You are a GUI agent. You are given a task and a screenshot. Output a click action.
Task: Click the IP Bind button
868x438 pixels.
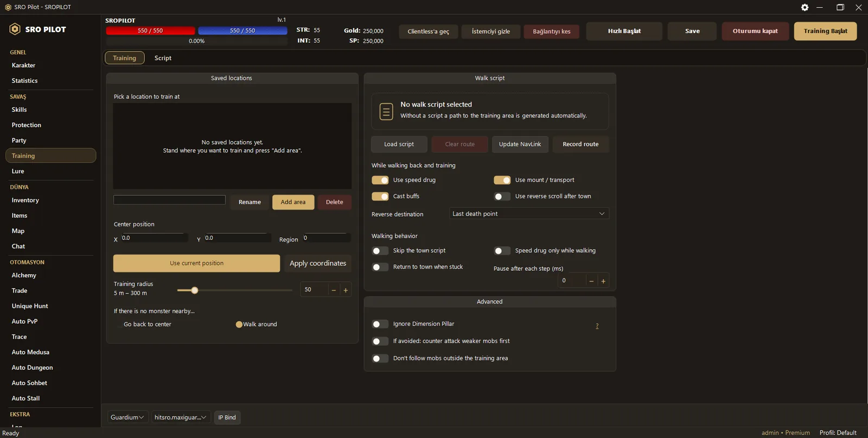tap(227, 417)
